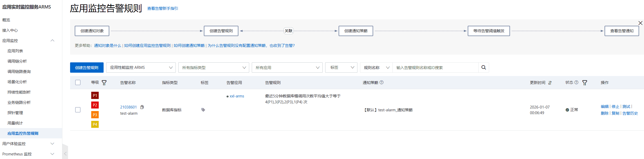Open help link 如何创建通知策略

[189, 46]
